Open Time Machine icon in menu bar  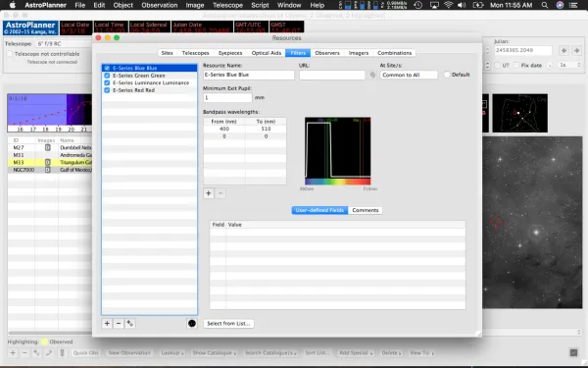[x=418, y=5]
